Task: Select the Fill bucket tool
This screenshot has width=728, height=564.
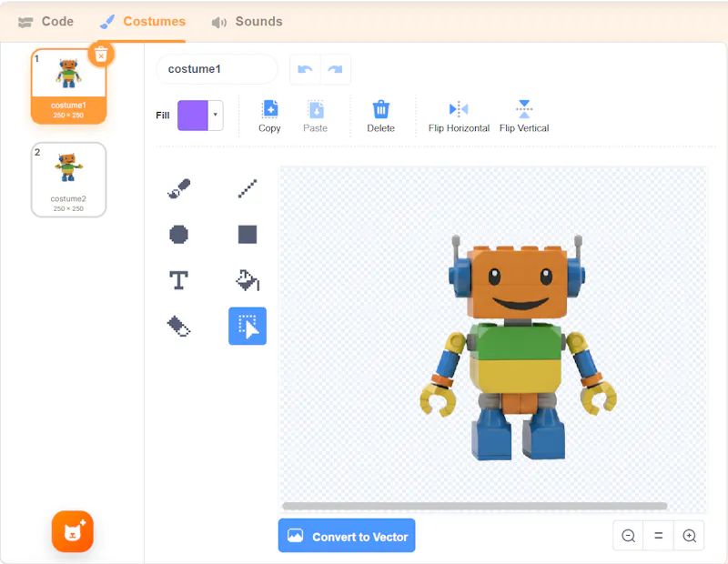Action: pyautogui.click(x=248, y=280)
